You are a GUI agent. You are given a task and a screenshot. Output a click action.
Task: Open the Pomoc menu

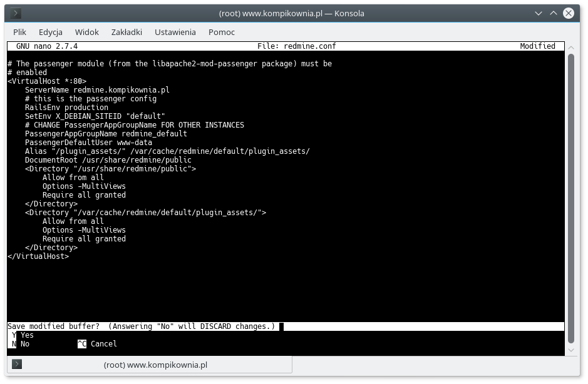pyautogui.click(x=222, y=33)
